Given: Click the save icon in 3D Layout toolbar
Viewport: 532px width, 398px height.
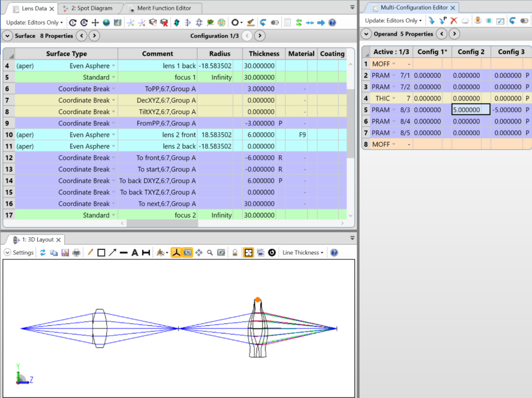Looking at the screenshot, I should [x=65, y=253].
